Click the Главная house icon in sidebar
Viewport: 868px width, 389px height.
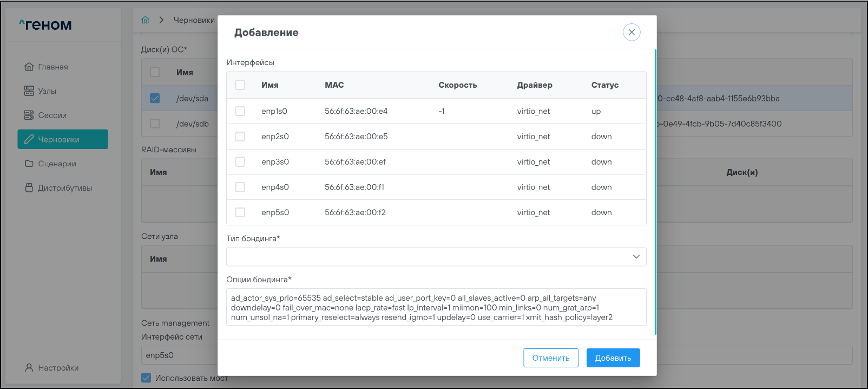pyautogui.click(x=29, y=67)
